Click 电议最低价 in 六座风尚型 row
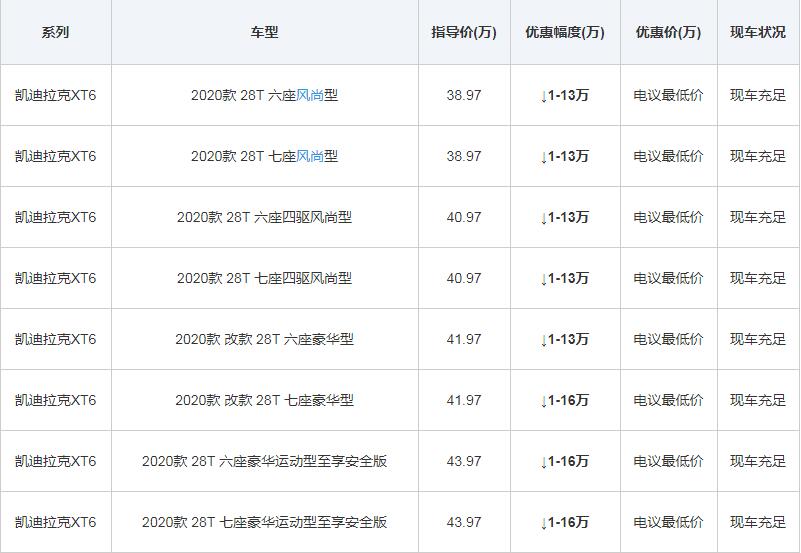The width and height of the screenshot is (801, 553). [x=668, y=95]
